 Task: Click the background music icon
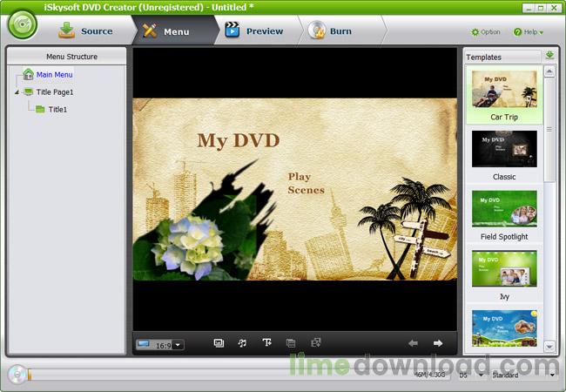coord(242,344)
